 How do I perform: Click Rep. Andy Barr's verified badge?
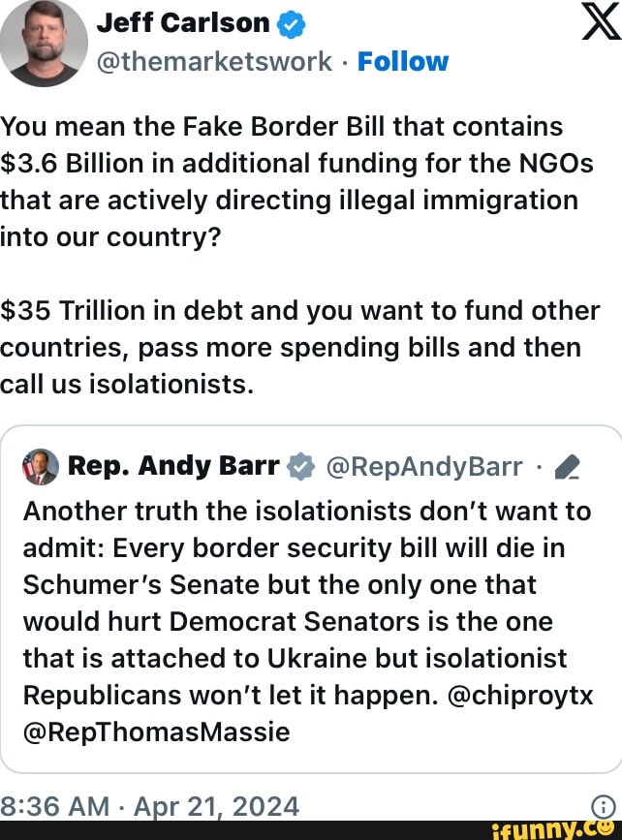point(301,468)
